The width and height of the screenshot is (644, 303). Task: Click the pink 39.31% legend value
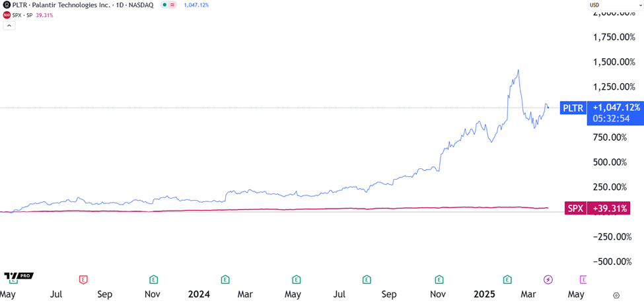(45, 15)
